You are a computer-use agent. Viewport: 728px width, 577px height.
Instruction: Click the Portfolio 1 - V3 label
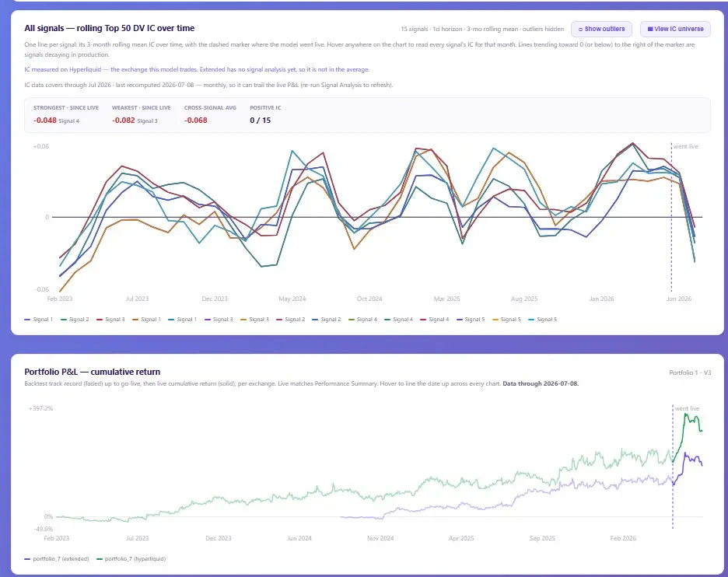pyautogui.click(x=690, y=372)
